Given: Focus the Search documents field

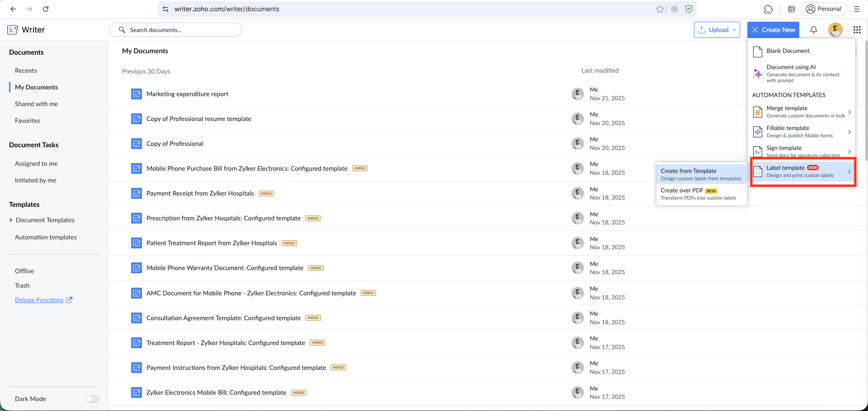Looking at the screenshot, I should point(181,30).
